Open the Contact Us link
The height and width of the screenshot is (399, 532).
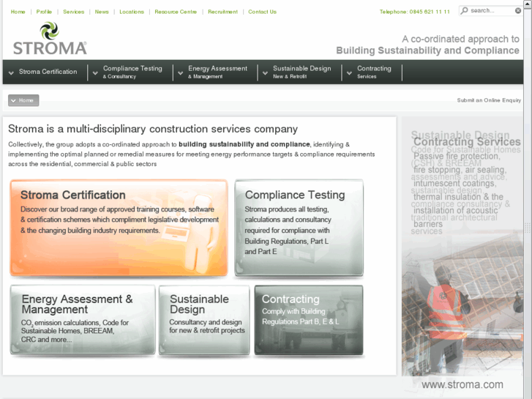coord(262,12)
